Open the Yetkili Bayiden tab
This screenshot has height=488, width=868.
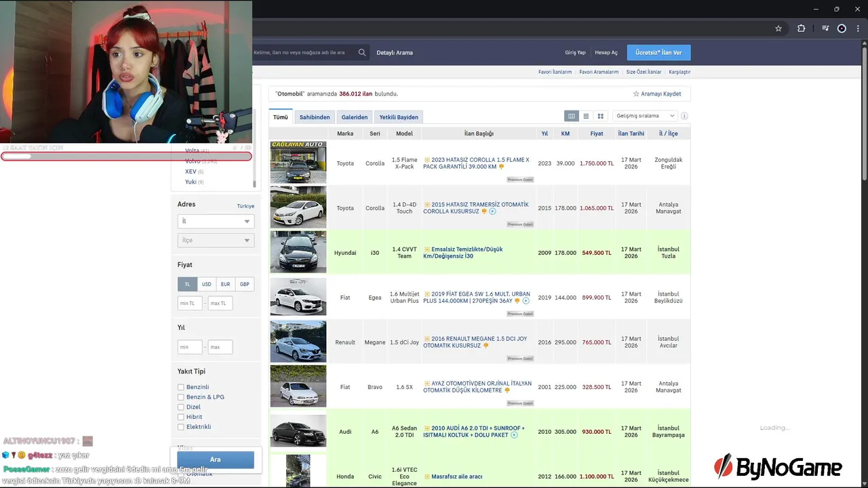(x=399, y=117)
